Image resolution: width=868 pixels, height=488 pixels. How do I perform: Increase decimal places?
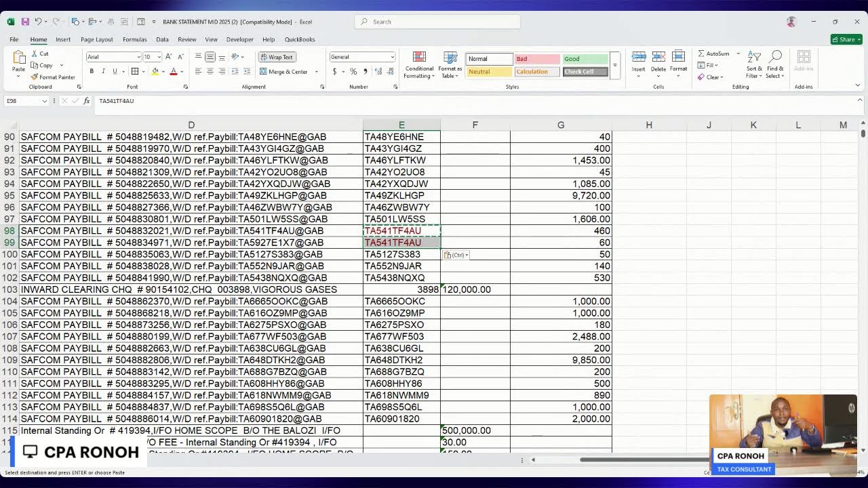coord(378,71)
